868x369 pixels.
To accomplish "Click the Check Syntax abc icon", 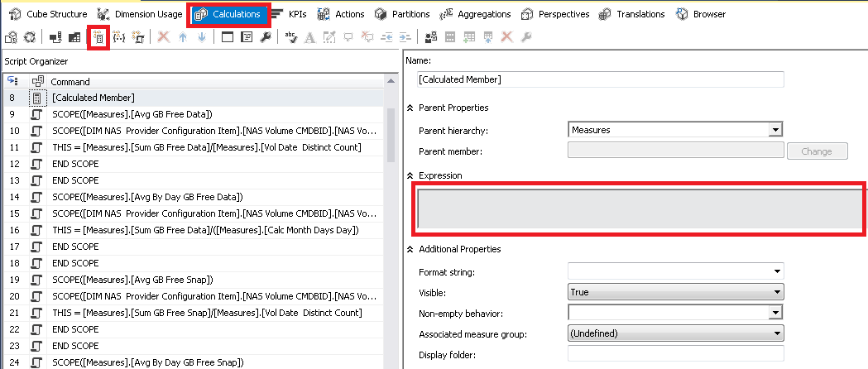I will tap(290, 37).
